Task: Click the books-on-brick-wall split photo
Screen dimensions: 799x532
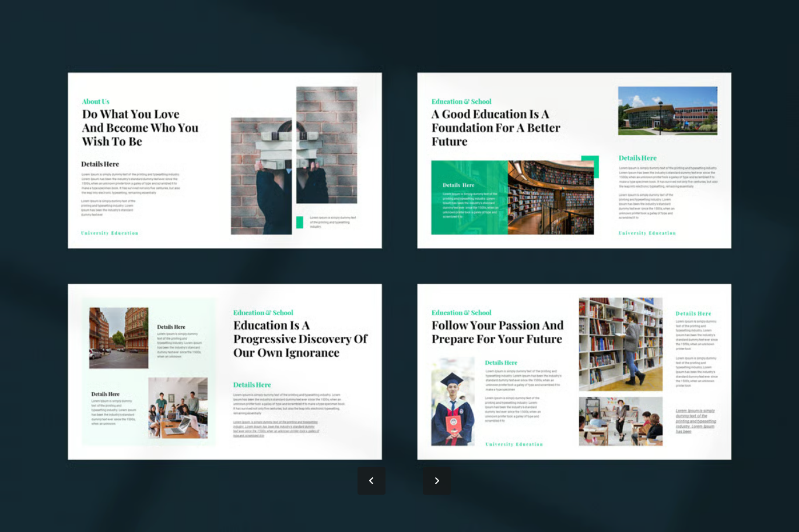Action: coord(294,161)
